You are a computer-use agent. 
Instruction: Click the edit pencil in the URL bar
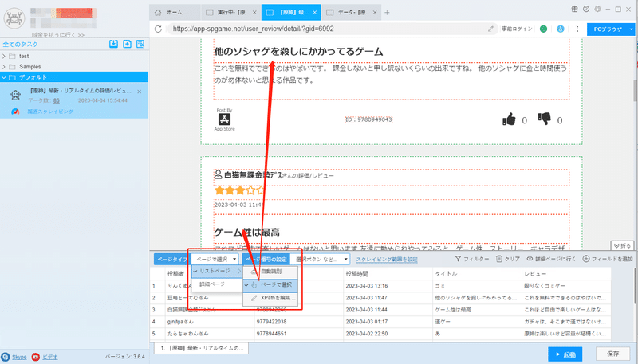pyautogui.click(x=490, y=29)
